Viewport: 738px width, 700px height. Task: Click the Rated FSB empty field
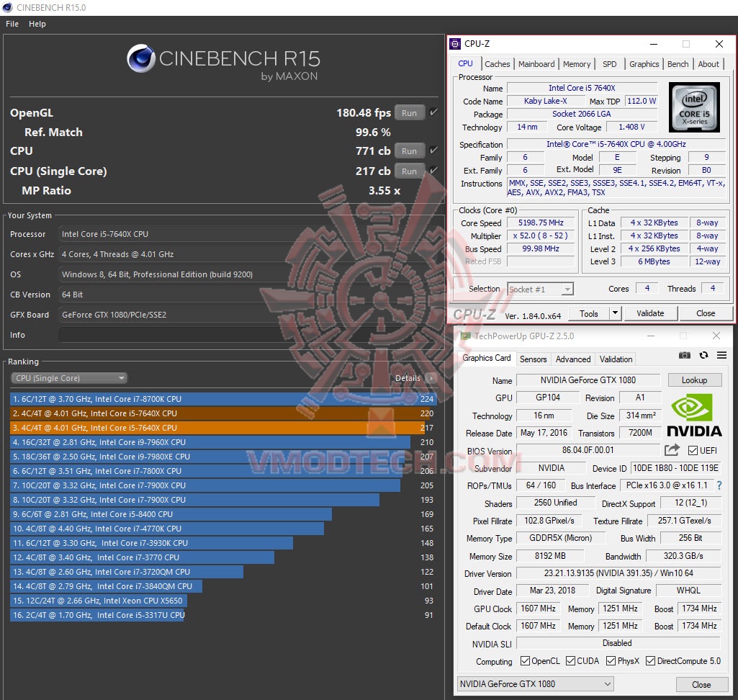point(540,261)
